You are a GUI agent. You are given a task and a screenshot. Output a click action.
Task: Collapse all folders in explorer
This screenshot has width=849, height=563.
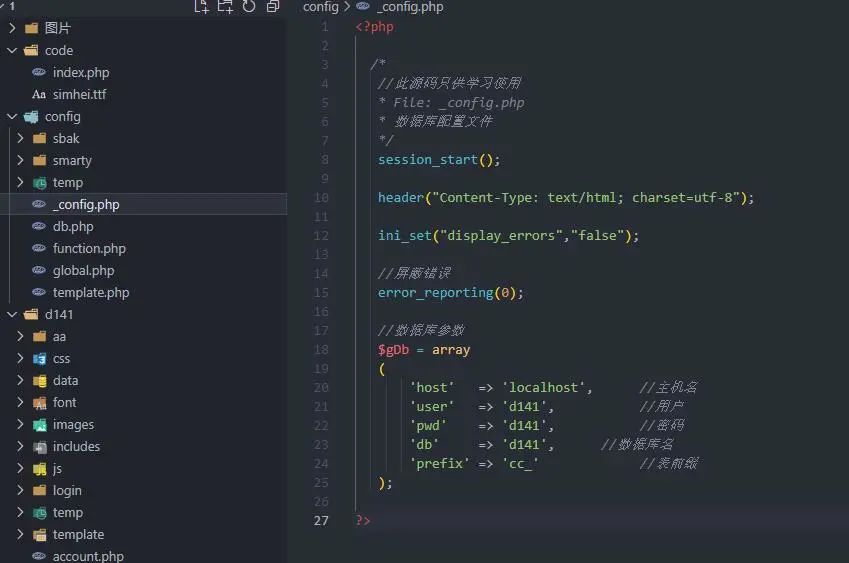click(x=272, y=7)
